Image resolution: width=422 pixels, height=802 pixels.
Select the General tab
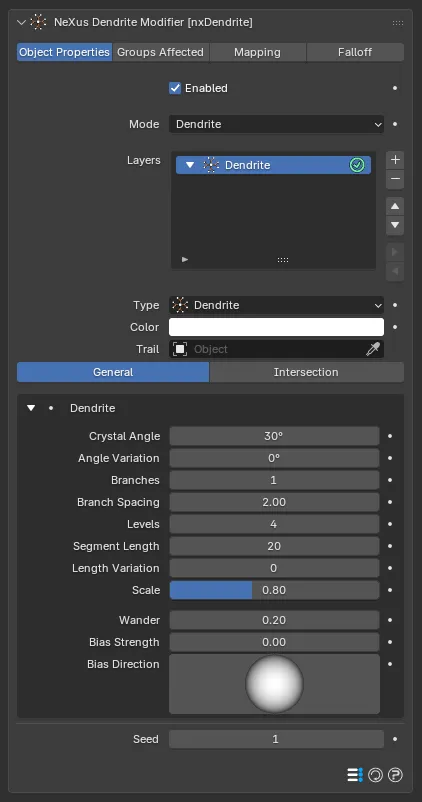(x=113, y=372)
